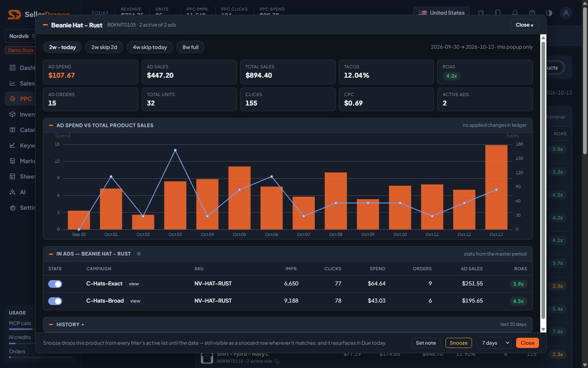Viewport: 588px width, 368px height.
Task: Open Sales via its line-chart sidebar icon
Action: coord(13,83)
